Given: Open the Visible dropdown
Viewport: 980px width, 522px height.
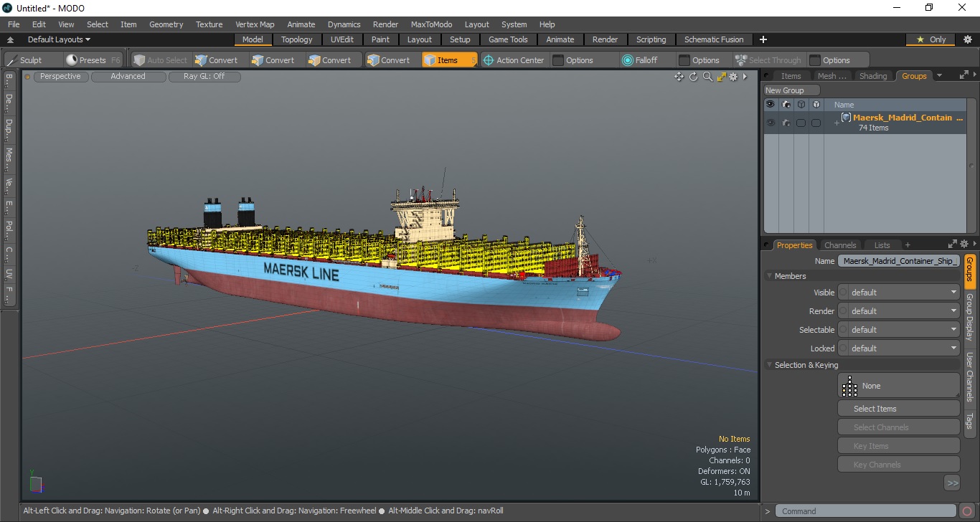Looking at the screenshot, I should pyautogui.click(x=904, y=293).
